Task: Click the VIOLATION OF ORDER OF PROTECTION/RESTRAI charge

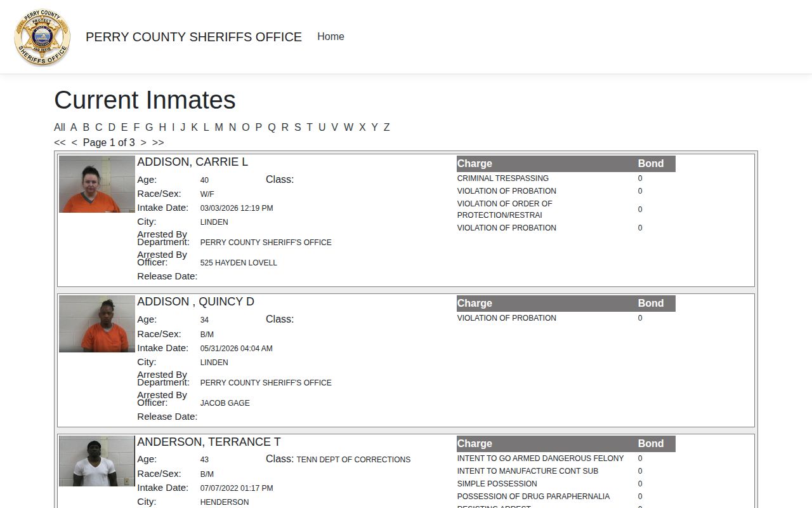Action: (x=505, y=210)
